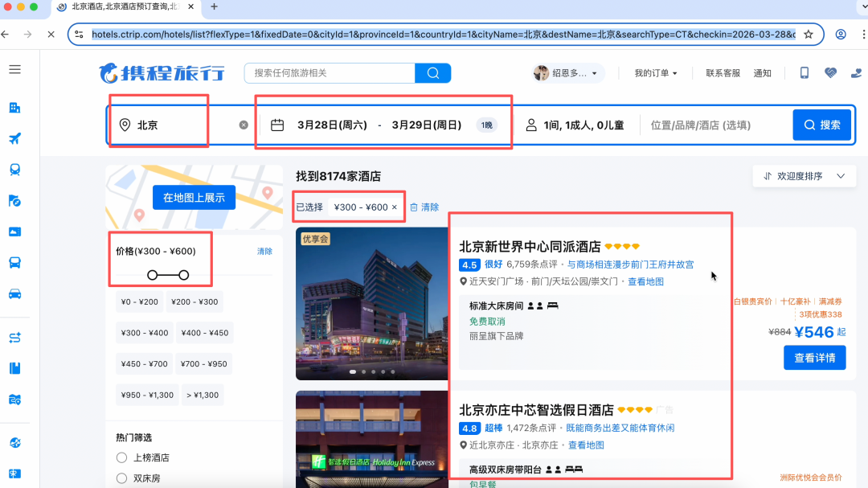Click the right price slider handle
Image resolution: width=868 pixels, height=488 pixels.
(184, 275)
